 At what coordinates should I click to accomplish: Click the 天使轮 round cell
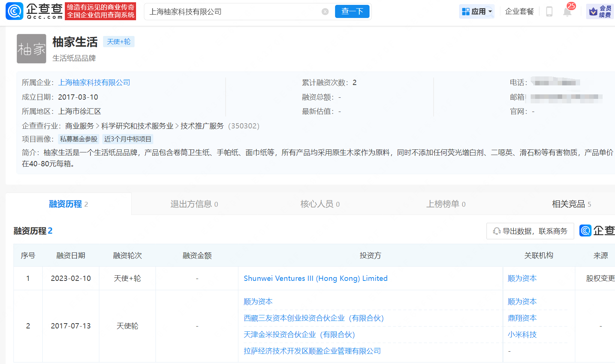pyautogui.click(x=127, y=326)
